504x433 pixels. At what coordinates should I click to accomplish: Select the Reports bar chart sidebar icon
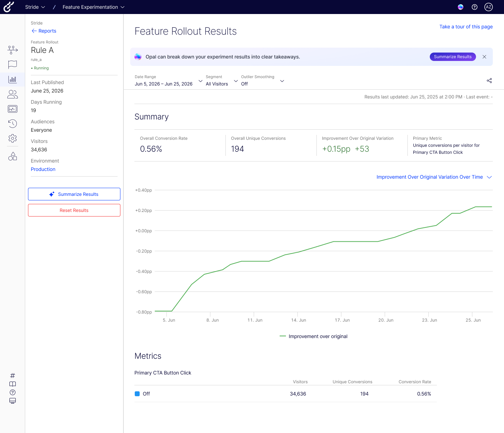pyautogui.click(x=13, y=80)
